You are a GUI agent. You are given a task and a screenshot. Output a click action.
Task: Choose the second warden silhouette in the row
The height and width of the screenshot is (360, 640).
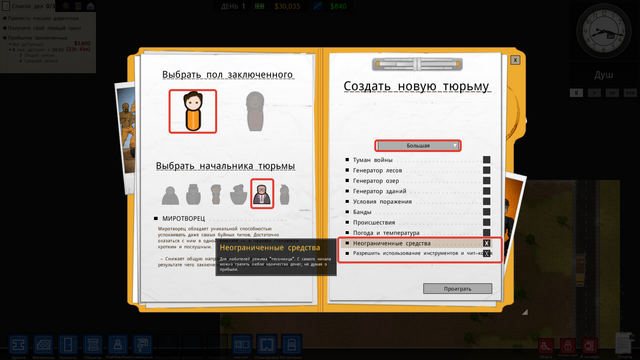pos(193,194)
